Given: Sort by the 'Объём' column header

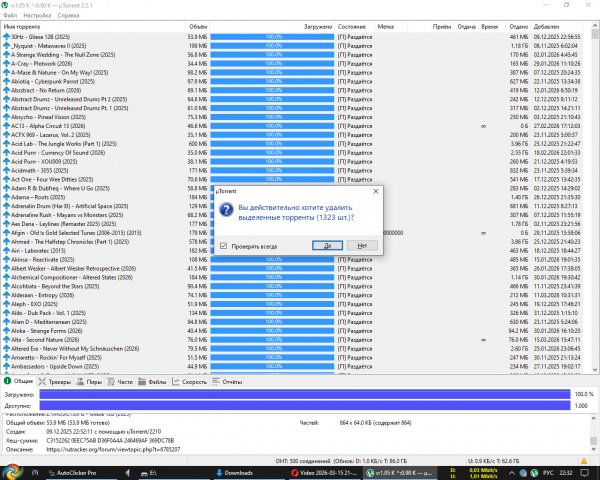Looking at the screenshot, I should coord(199,27).
